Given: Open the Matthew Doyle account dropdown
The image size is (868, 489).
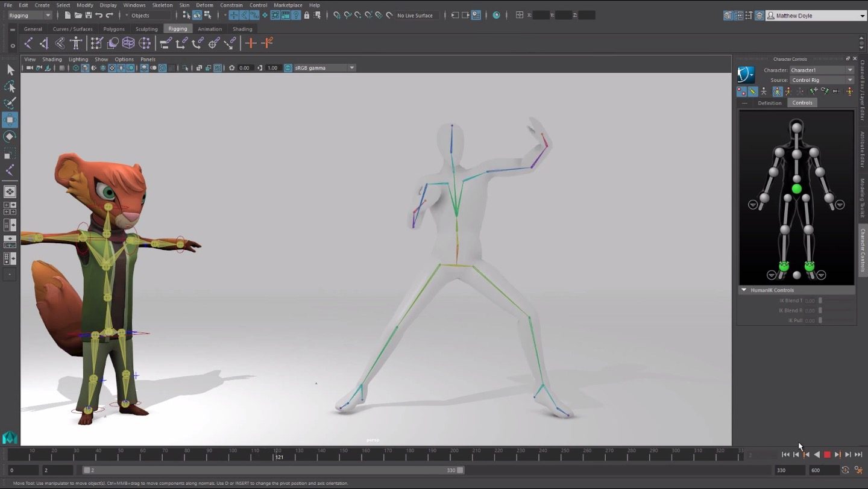Looking at the screenshot, I should (816, 16).
